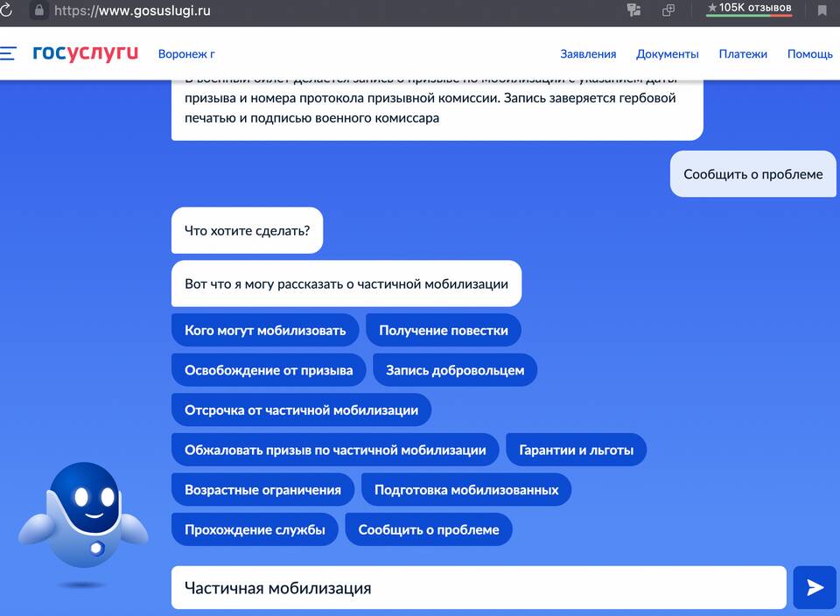Click the chat message input field
The image size is (840, 616).
pyautogui.click(x=478, y=588)
